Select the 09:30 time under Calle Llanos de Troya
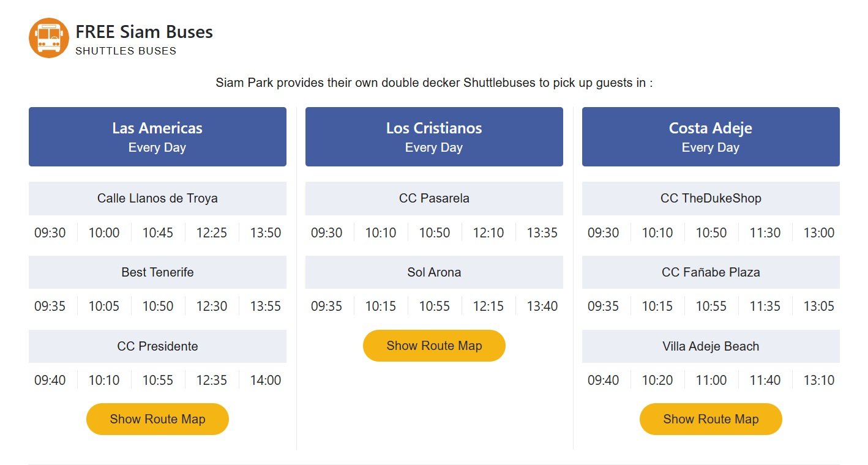Screen dimensions: 868x465 point(50,232)
